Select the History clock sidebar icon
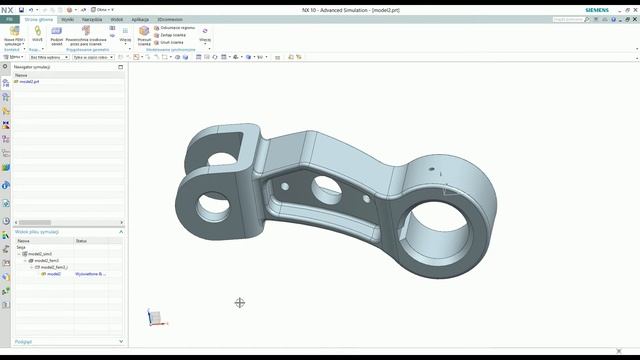Viewport: 640px width, 360px height. 6,221
